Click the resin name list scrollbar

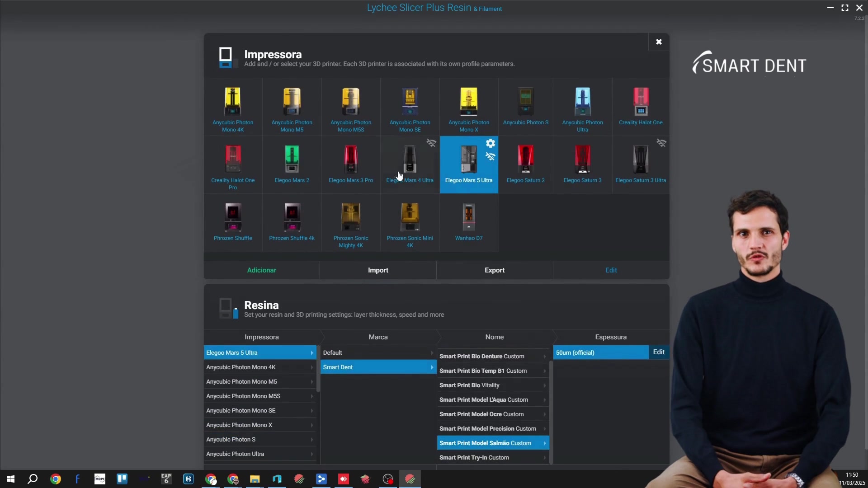click(x=551, y=412)
